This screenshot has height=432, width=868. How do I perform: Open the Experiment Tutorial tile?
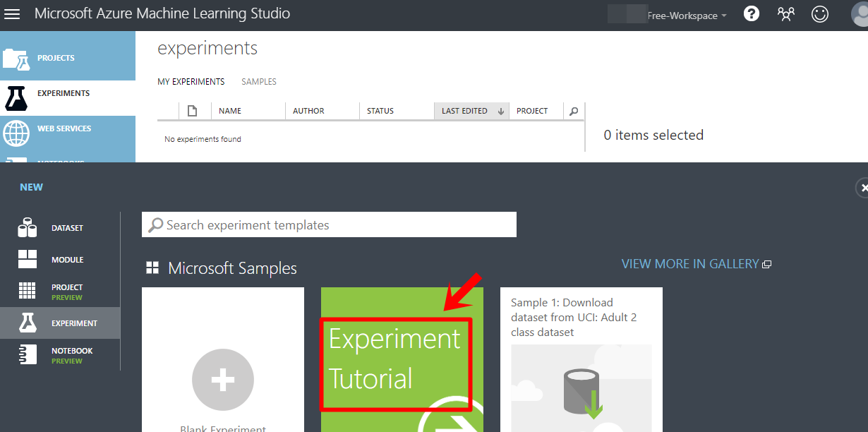[402, 359]
